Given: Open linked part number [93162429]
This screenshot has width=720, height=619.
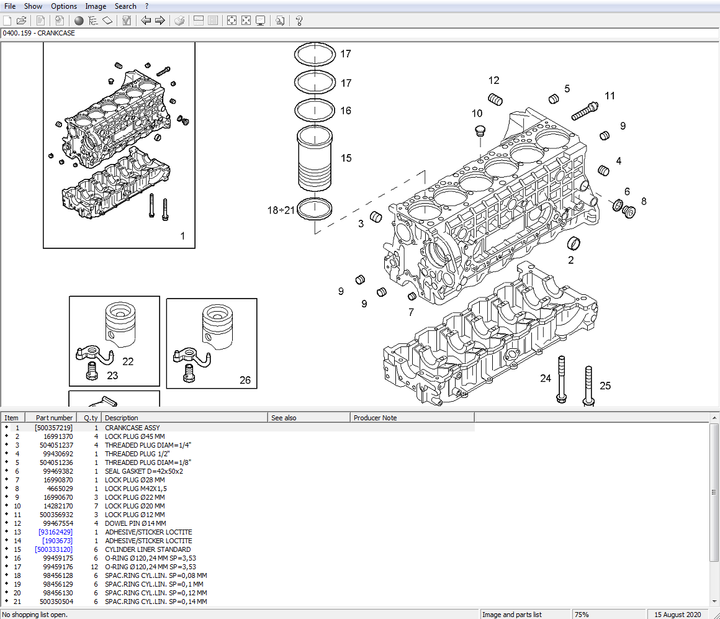Looking at the screenshot, I should coord(56,532).
